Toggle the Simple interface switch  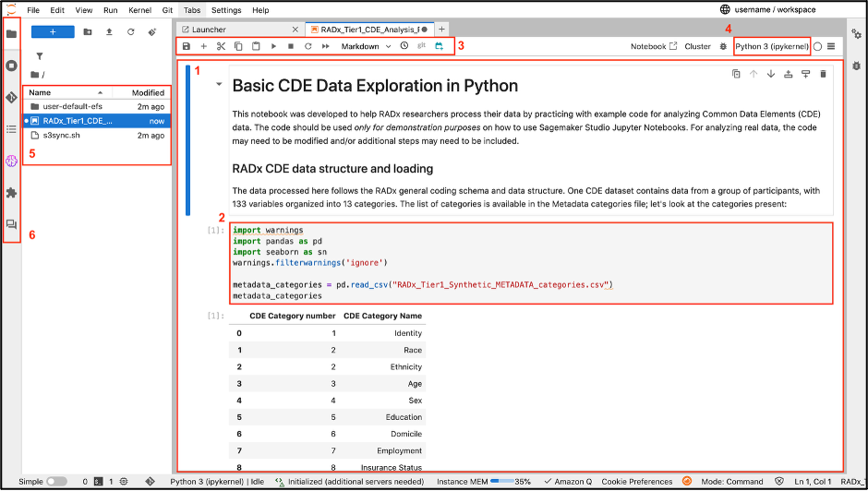coord(56,482)
